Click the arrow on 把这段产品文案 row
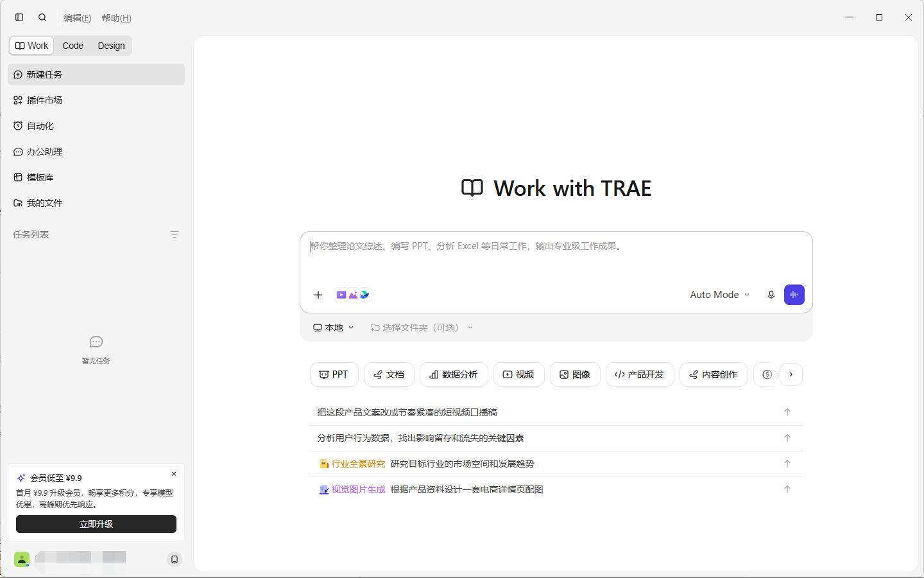Viewport: 924px width, 578px height. tap(787, 412)
